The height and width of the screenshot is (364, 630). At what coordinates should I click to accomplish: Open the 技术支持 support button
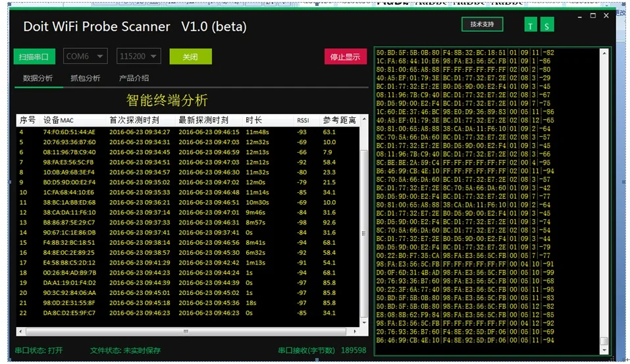pyautogui.click(x=482, y=24)
